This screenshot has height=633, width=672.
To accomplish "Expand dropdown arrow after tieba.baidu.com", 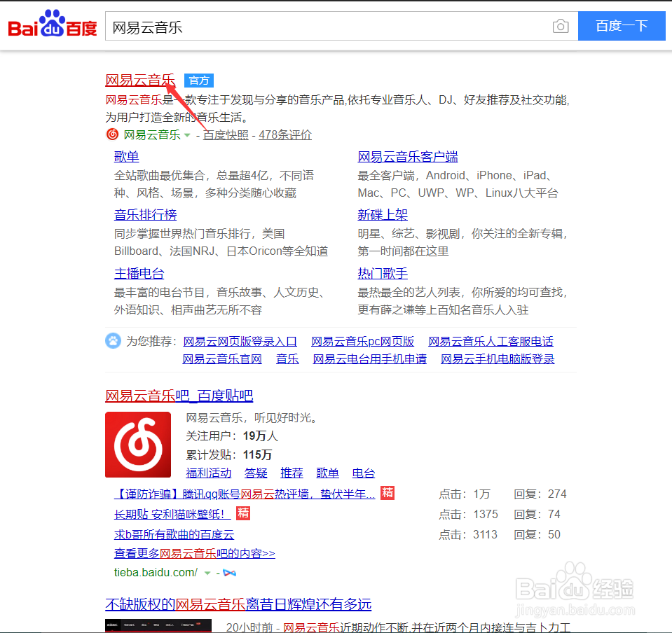I will coord(207,573).
